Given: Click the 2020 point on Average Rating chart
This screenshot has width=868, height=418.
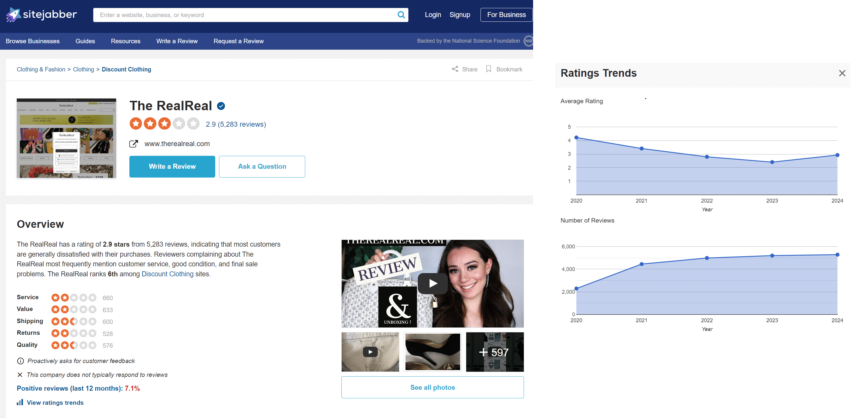Looking at the screenshot, I should pyautogui.click(x=577, y=138).
